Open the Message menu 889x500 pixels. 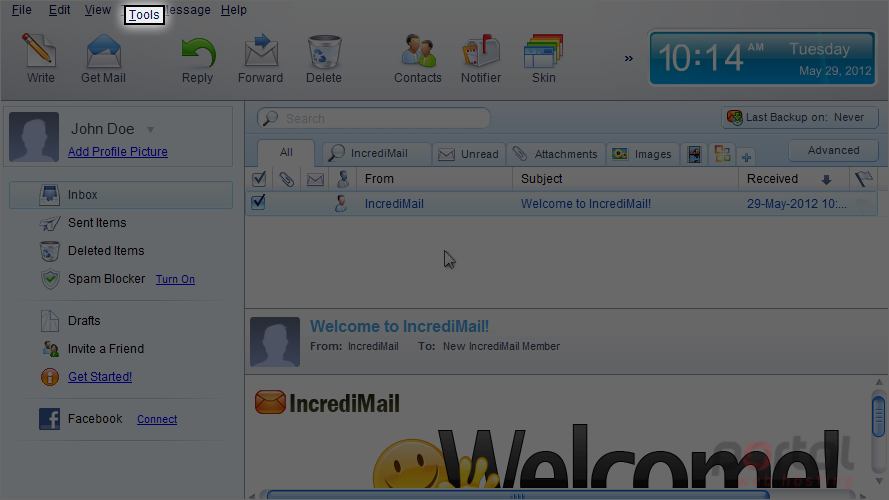point(188,10)
